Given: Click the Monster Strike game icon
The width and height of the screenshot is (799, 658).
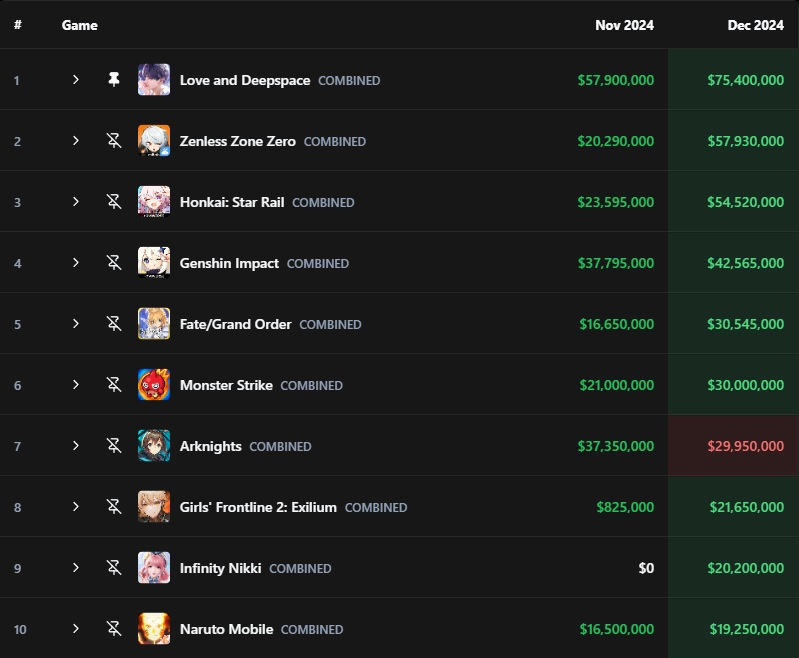Looking at the screenshot, I should 154,385.
